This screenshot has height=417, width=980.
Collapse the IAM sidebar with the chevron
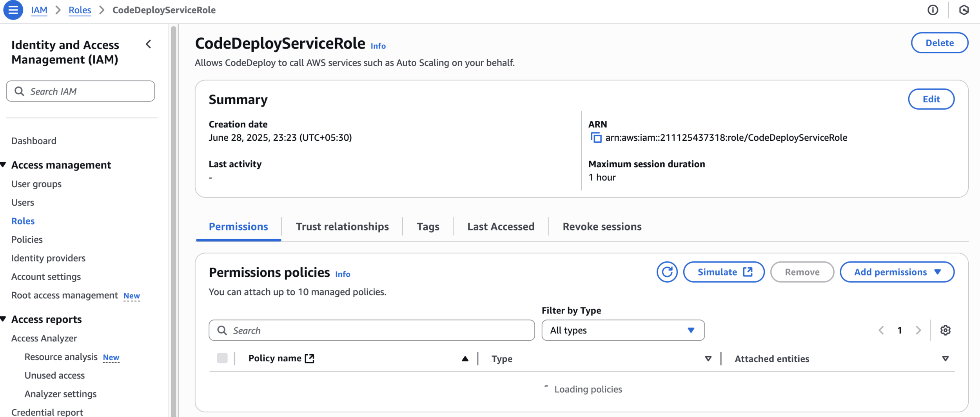[149, 44]
